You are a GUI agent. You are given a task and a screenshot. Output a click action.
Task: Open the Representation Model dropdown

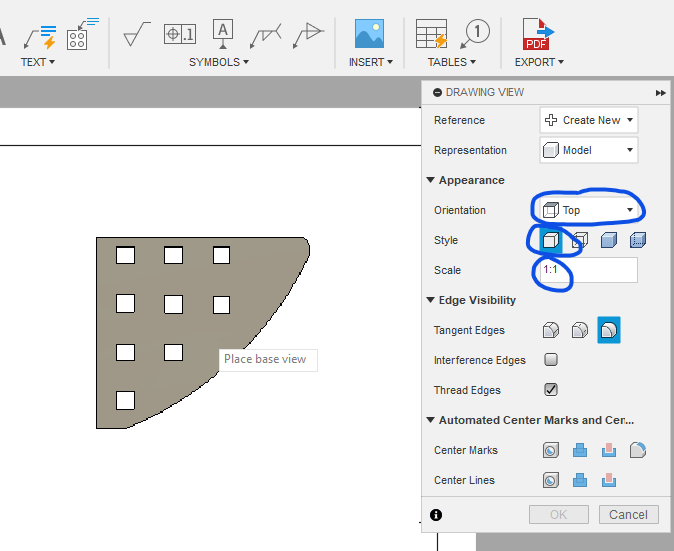588,150
